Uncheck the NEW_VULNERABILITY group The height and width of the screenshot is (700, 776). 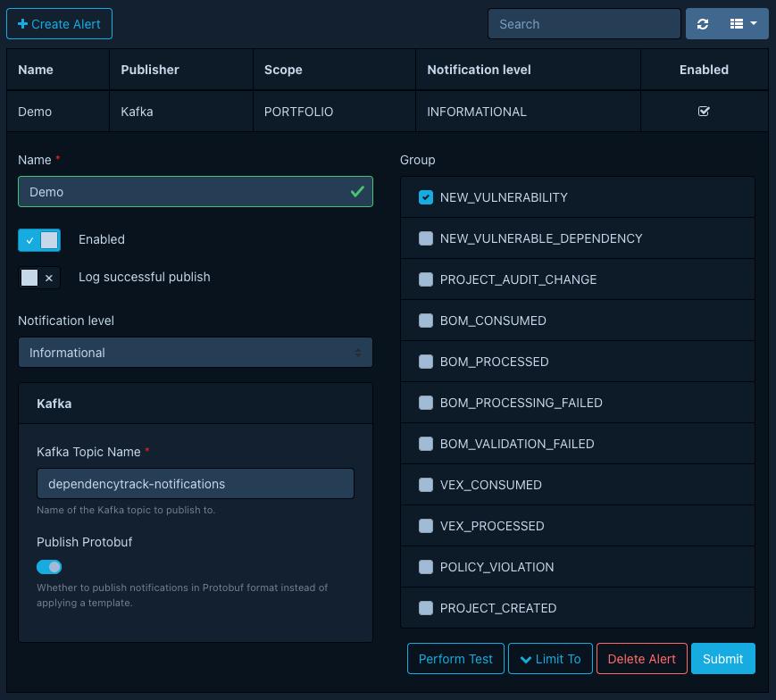click(426, 197)
